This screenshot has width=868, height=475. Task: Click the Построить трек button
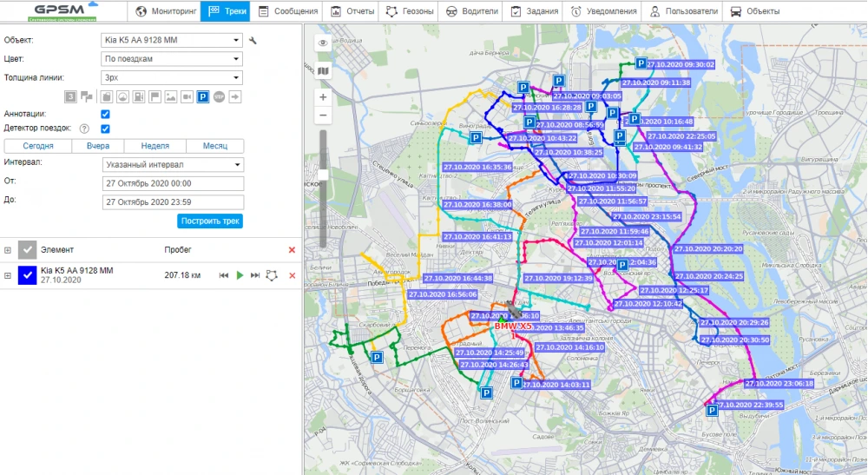pos(210,221)
